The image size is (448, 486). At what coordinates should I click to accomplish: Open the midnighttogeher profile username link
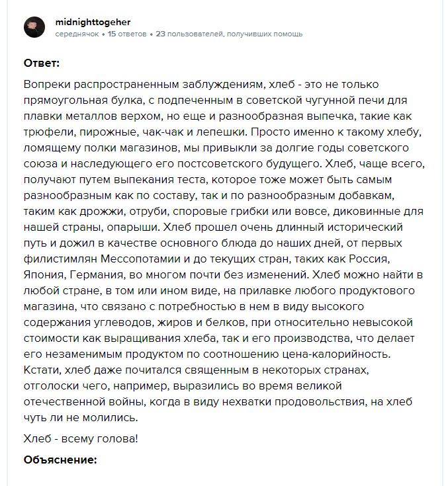[x=93, y=22]
